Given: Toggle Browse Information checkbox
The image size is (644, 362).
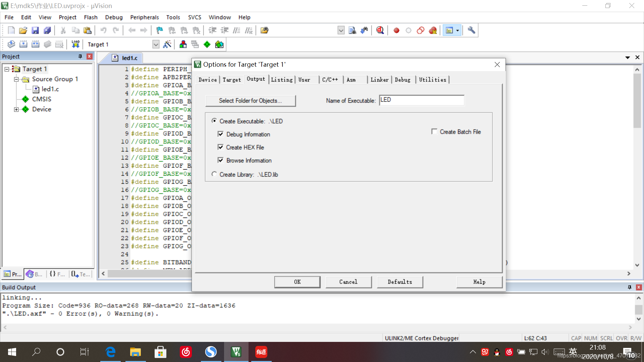Looking at the screenshot, I should [220, 160].
